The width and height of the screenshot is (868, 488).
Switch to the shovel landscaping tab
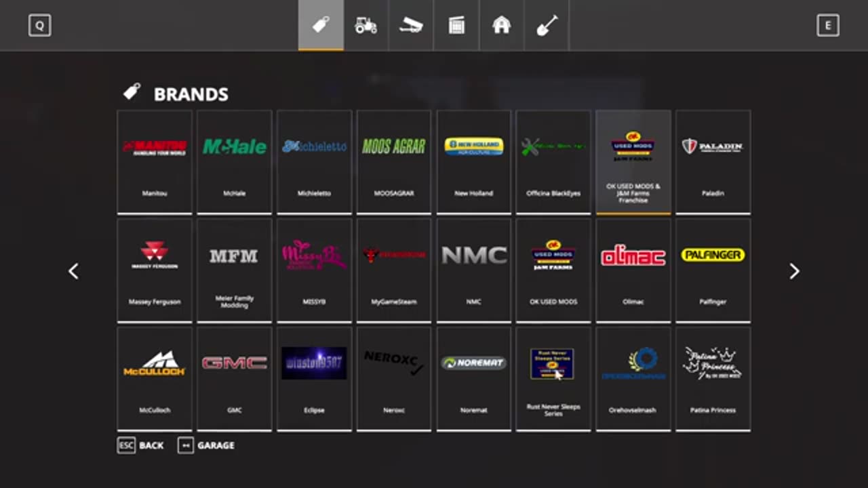point(547,25)
